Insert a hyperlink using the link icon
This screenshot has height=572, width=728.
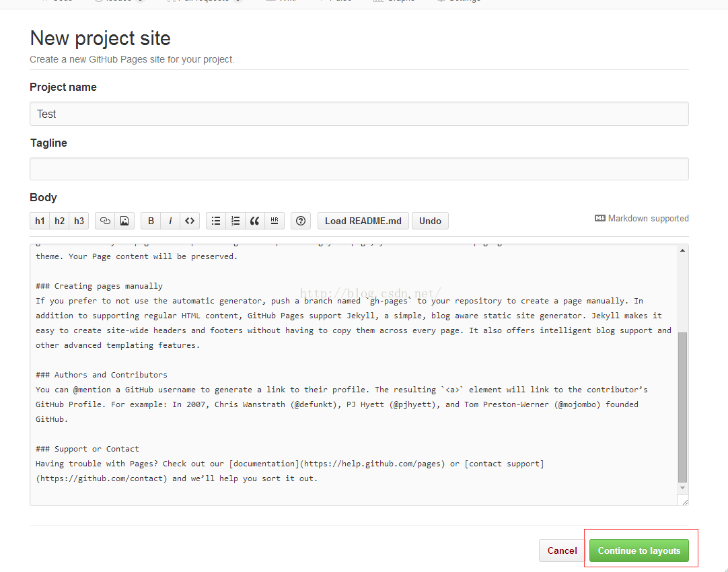pyautogui.click(x=105, y=221)
